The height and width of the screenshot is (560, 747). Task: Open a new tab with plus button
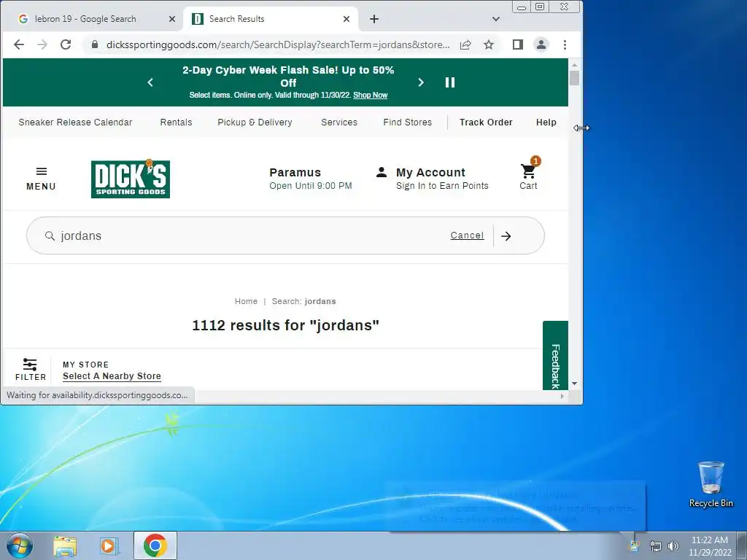pos(374,19)
